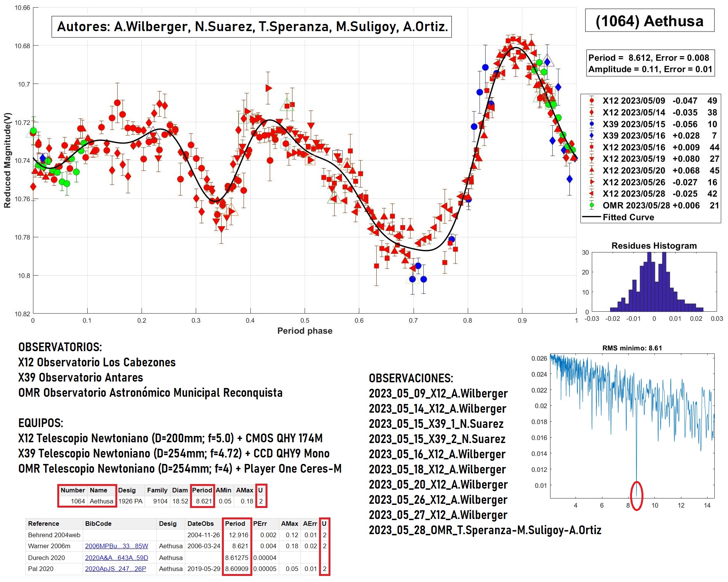Click the OBSERVATORIOS: heading
This screenshot has width=728, height=582.
[x=60, y=347]
